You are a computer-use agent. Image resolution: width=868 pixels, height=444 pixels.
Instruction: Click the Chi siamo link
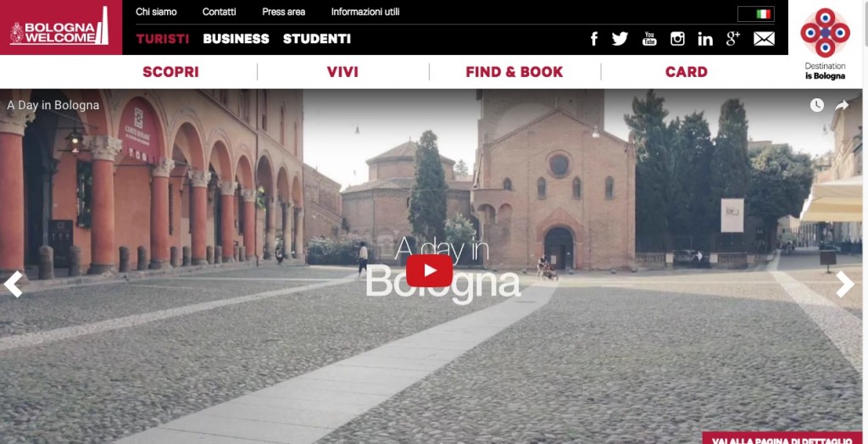156,12
